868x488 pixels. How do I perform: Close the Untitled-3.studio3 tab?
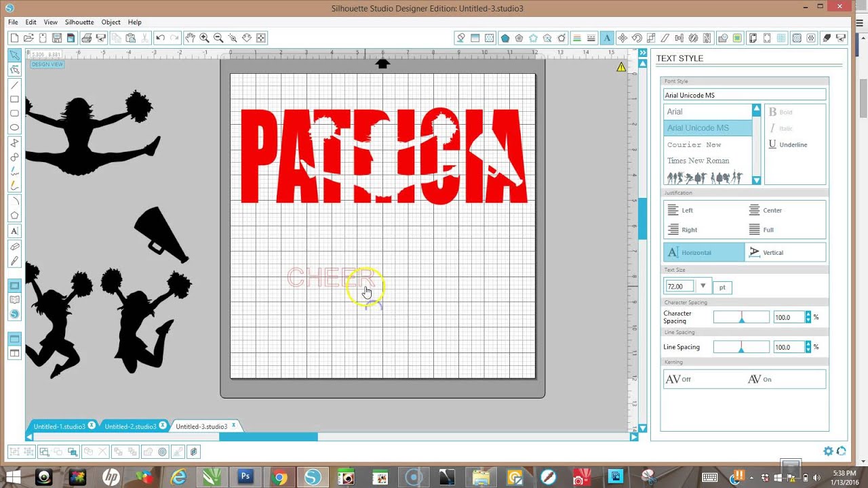click(x=234, y=426)
